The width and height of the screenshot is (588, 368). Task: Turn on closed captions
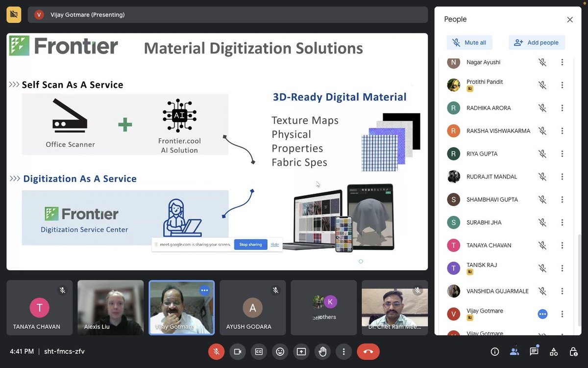[259, 351]
